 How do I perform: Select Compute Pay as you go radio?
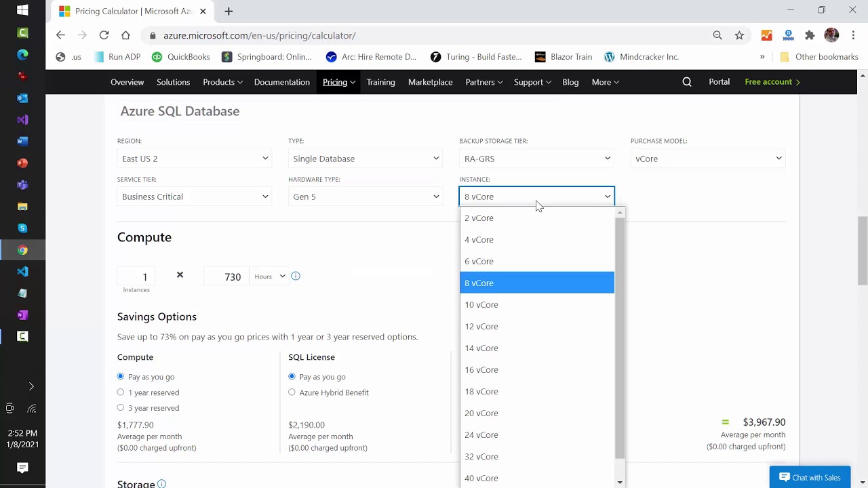(x=121, y=376)
